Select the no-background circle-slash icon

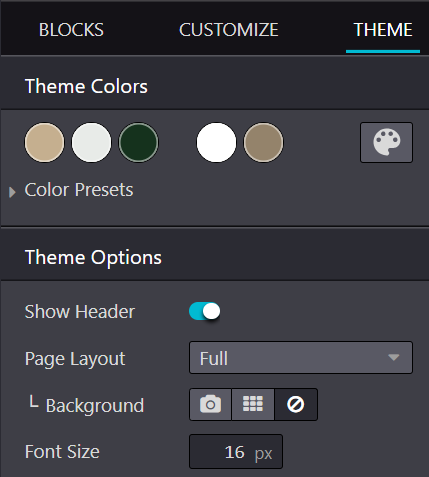point(296,404)
